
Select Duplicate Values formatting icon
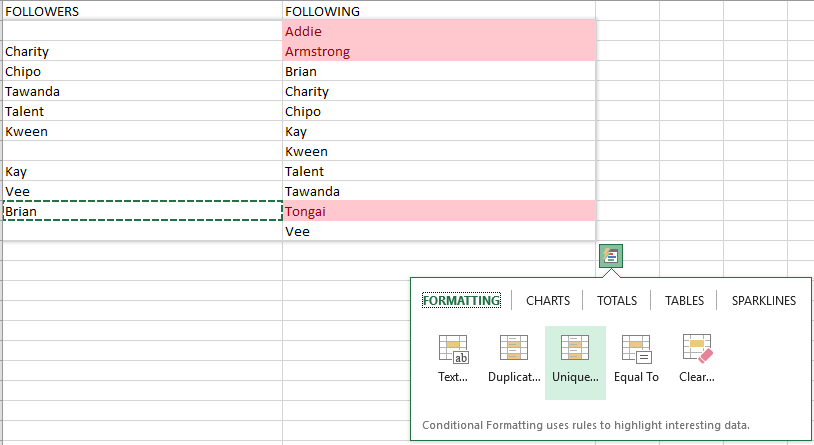(x=514, y=357)
